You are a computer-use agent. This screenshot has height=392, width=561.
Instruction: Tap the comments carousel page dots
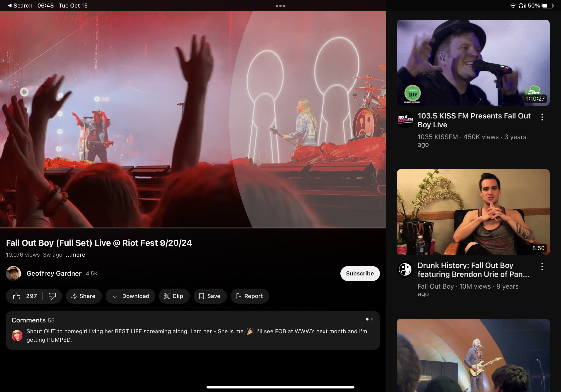(x=370, y=319)
